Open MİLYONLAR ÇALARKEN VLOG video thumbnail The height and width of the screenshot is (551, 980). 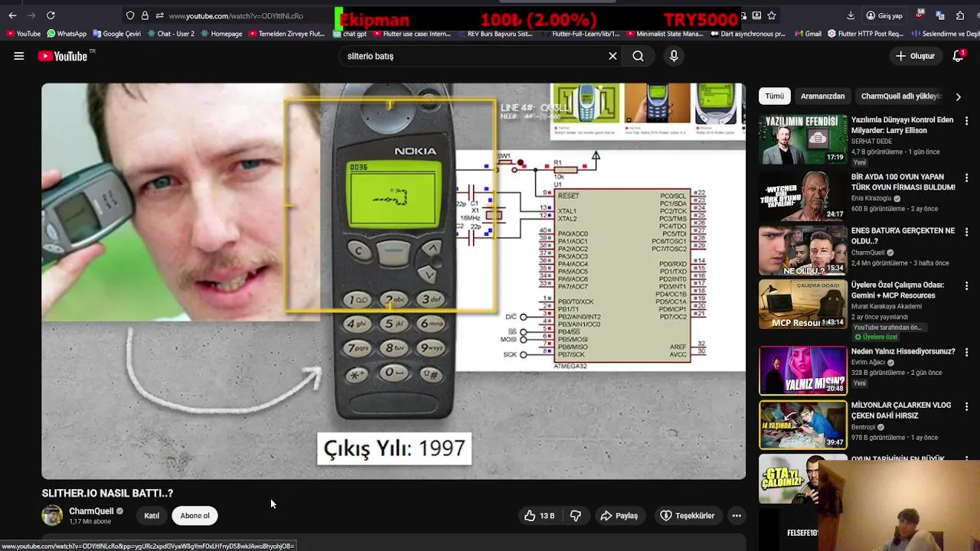point(803,425)
